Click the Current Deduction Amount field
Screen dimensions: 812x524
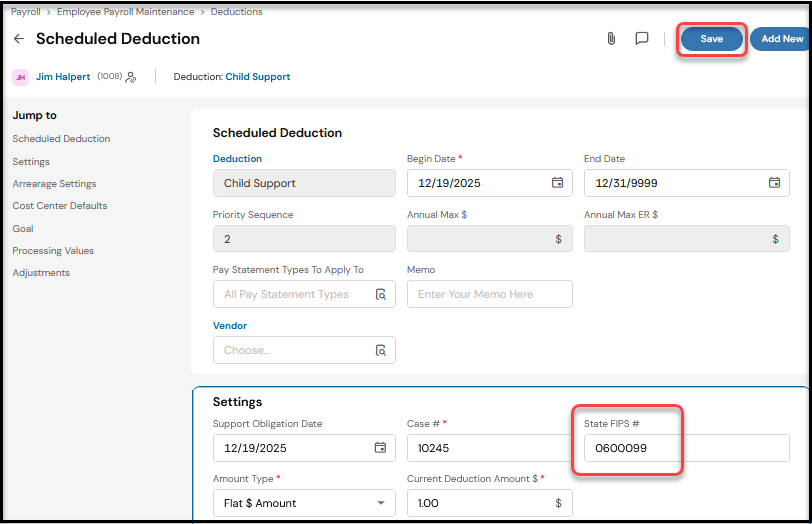pyautogui.click(x=489, y=503)
